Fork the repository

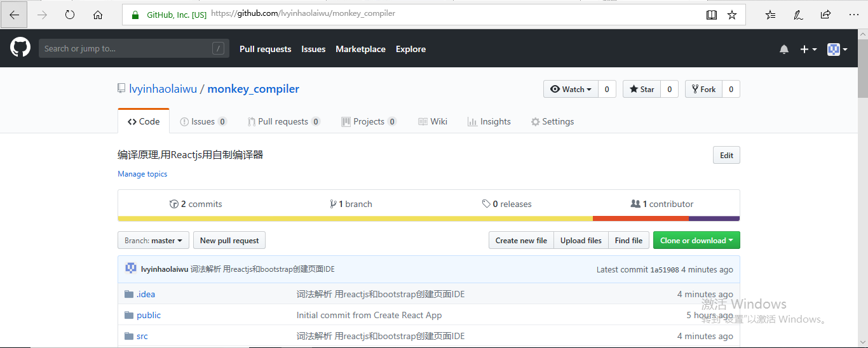[x=703, y=89]
